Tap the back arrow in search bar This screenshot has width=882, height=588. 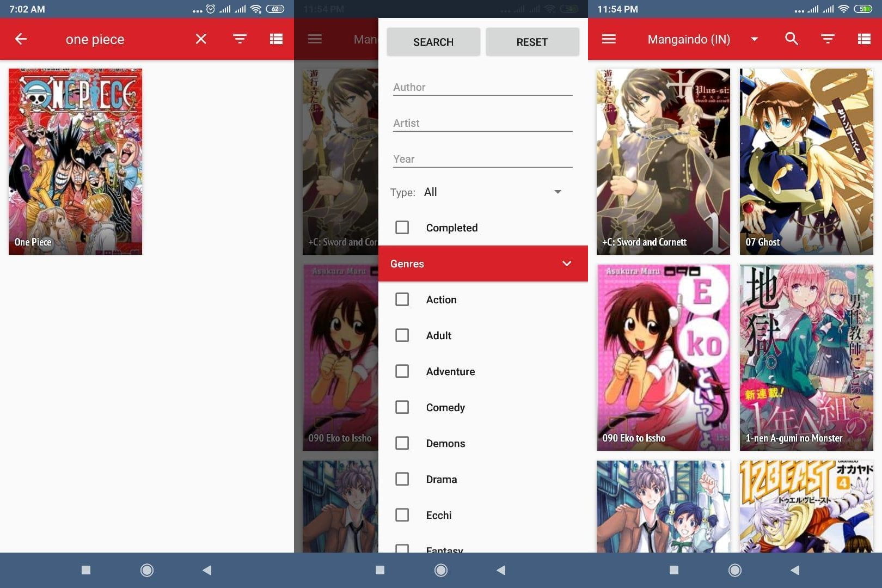click(x=21, y=39)
